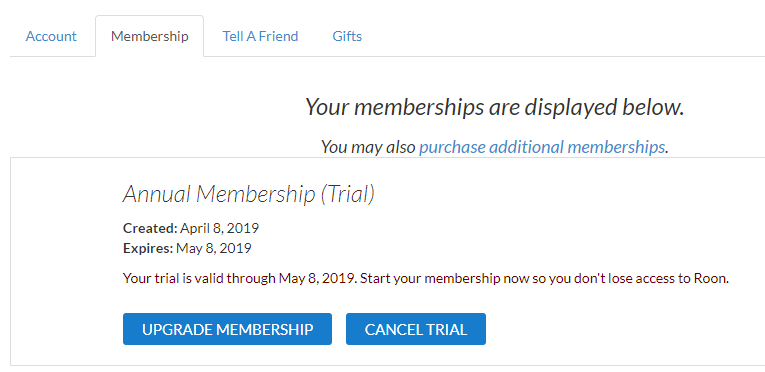Image resolution: width=765 pixels, height=372 pixels.
Task: Click the bold 'Expires:' label
Action: point(148,248)
